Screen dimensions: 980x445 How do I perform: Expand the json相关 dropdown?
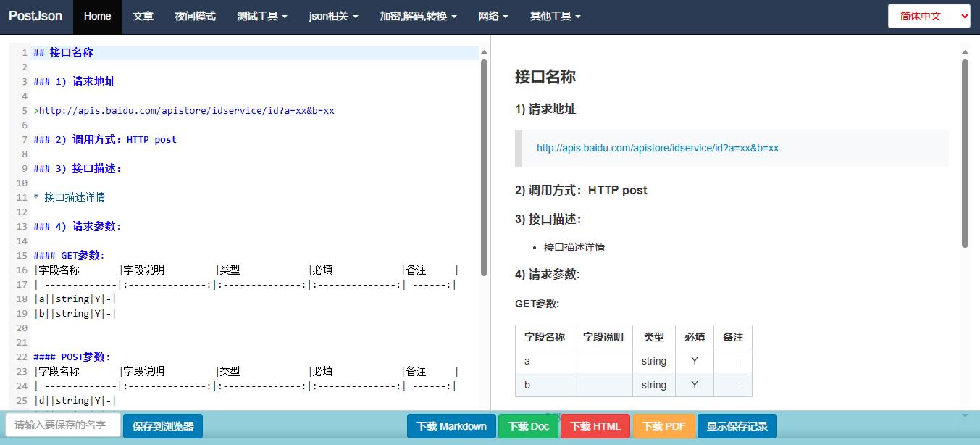[332, 15]
